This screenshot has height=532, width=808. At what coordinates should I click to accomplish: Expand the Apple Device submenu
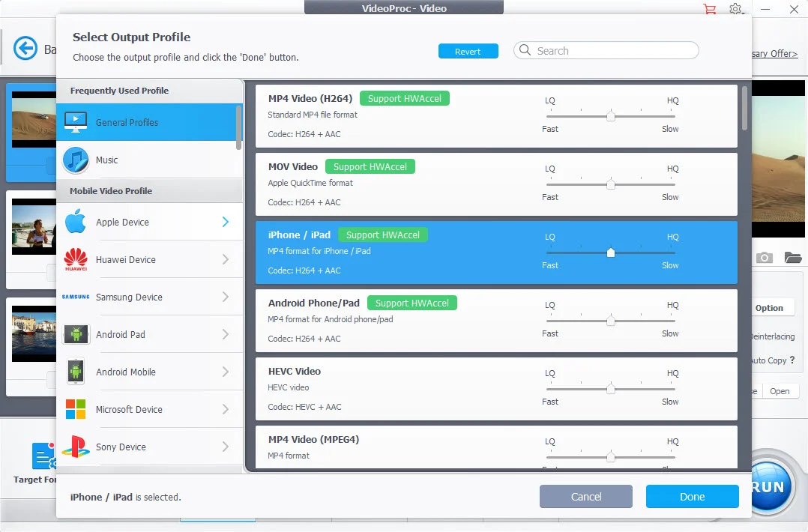pos(225,221)
